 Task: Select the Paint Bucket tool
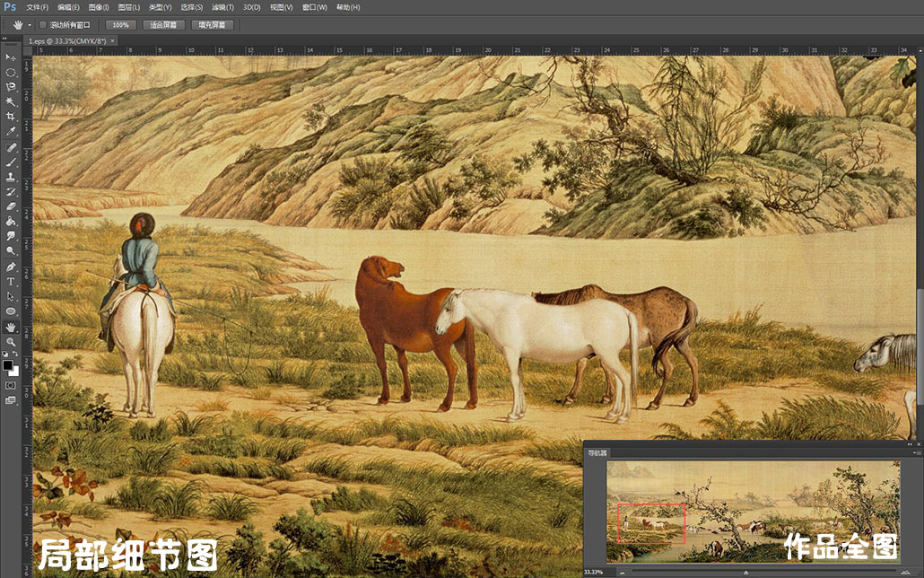[x=11, y=221]
